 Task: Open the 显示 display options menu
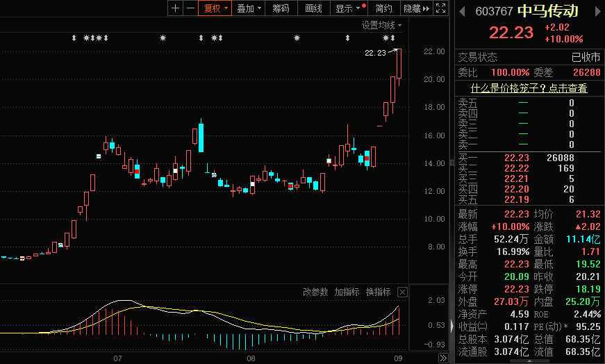coord(349,8)
